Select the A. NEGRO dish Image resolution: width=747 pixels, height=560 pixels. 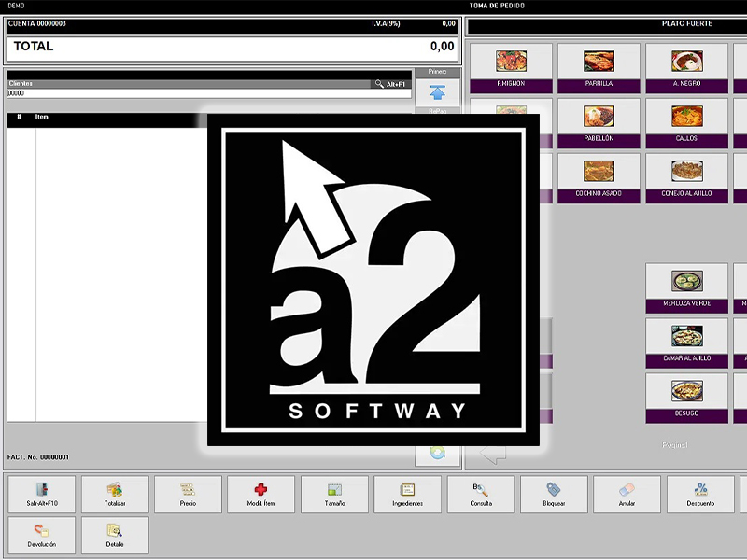(687, 68)
